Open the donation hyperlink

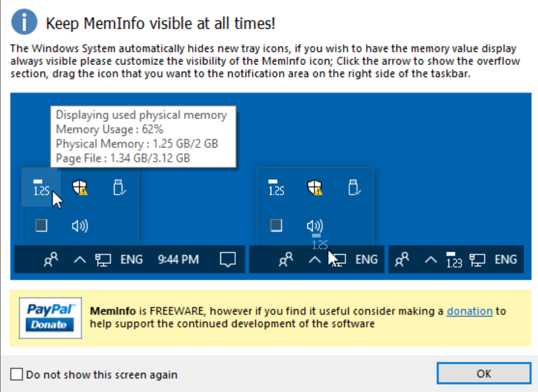[x=470, y=311]
